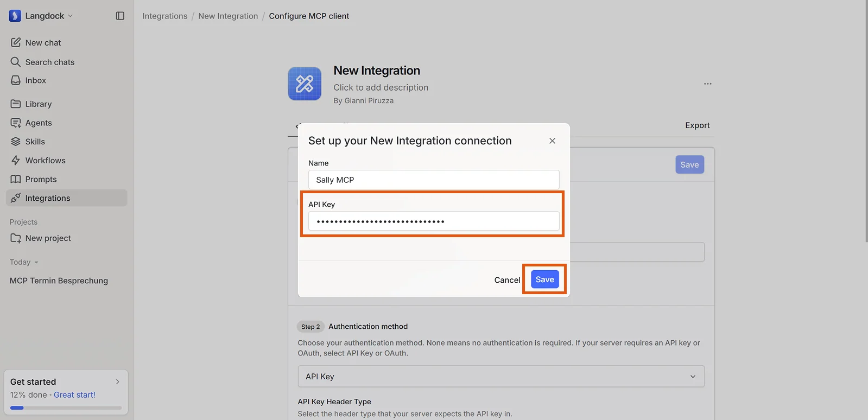The height and width of the screenshot is (420, 868).
Task: Click the Inbox tray icon
Action: click(x=16, y=80)
